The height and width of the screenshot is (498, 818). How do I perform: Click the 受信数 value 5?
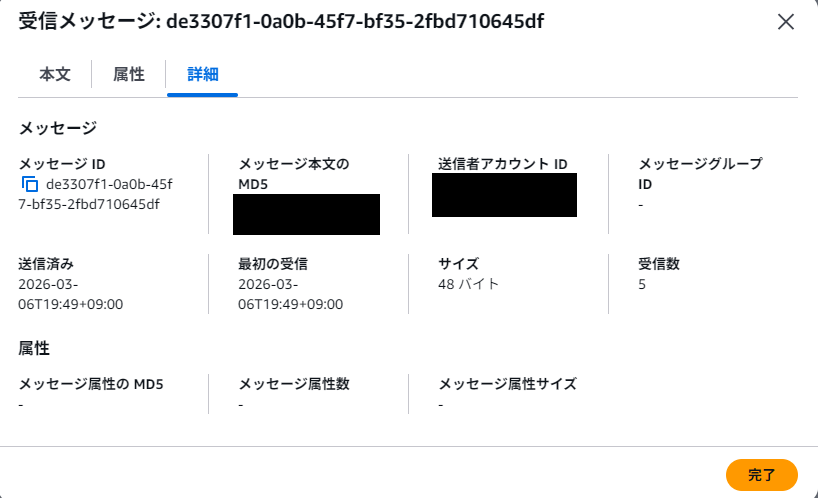tap(642, 284)
